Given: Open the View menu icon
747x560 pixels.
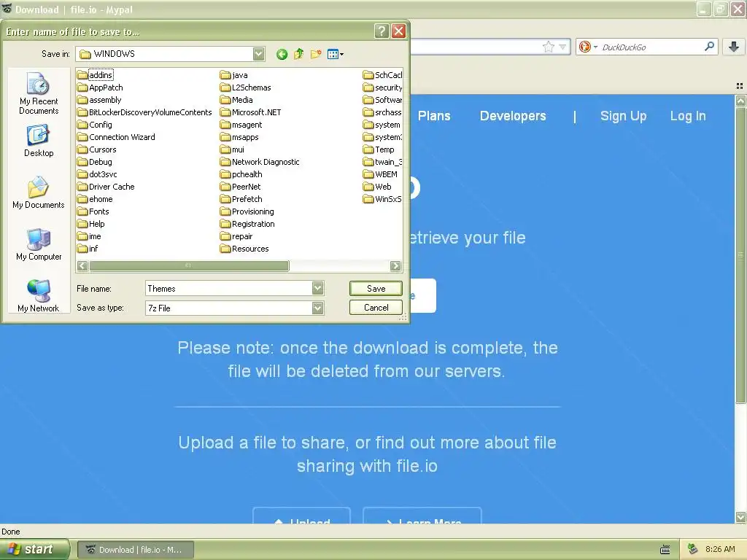Looking at the screenshot, I should point(336,54).
